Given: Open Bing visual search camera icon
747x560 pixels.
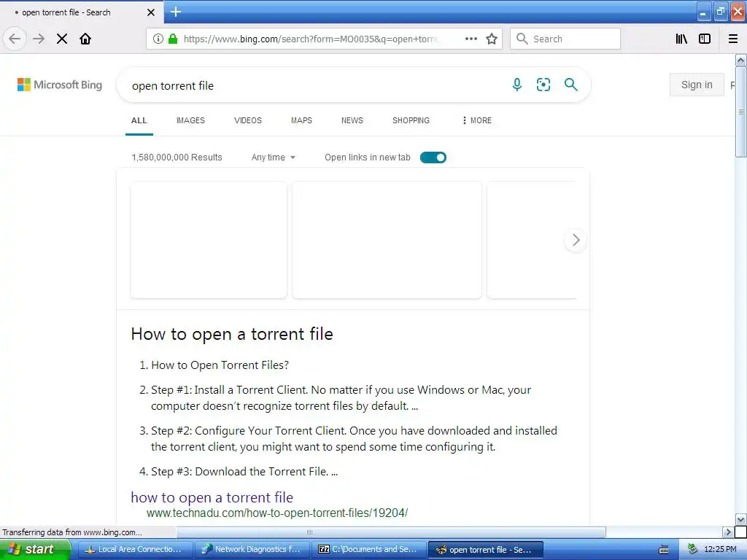Looking at the screenshot, I should (x=543, y=85).
